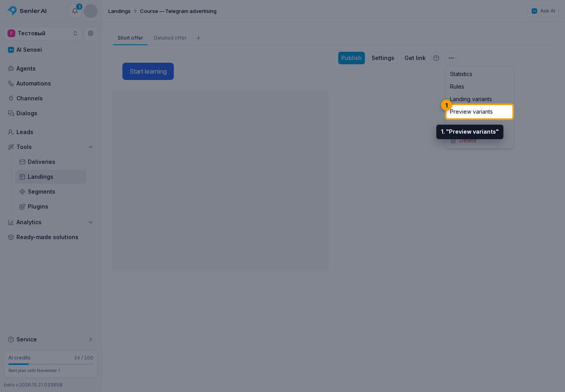Open landing Settings
The width and height of the screenshot is (565, 392).
pos(383,58)
